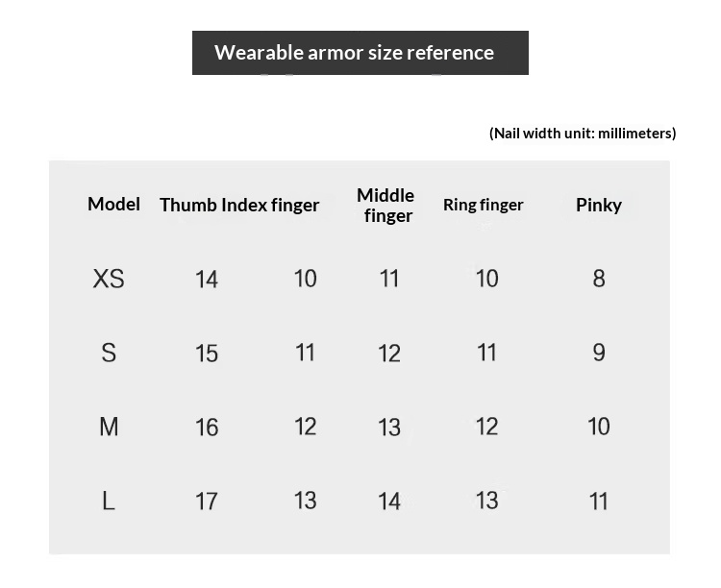Select the S size row label

pyautogui.click(x=109, y=353)
